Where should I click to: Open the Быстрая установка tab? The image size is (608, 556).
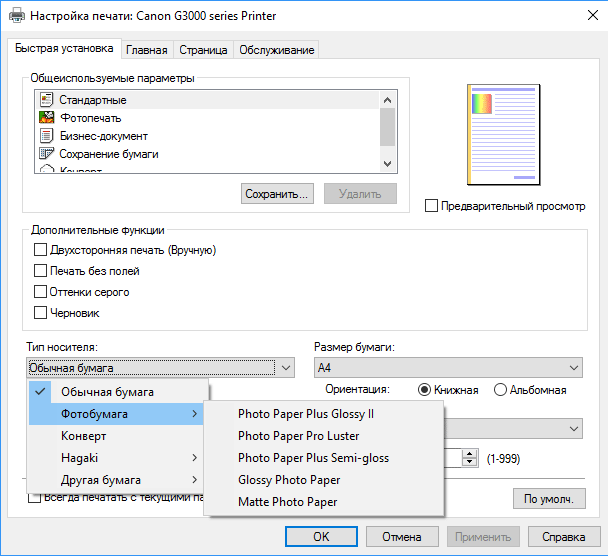pos(64,48)
